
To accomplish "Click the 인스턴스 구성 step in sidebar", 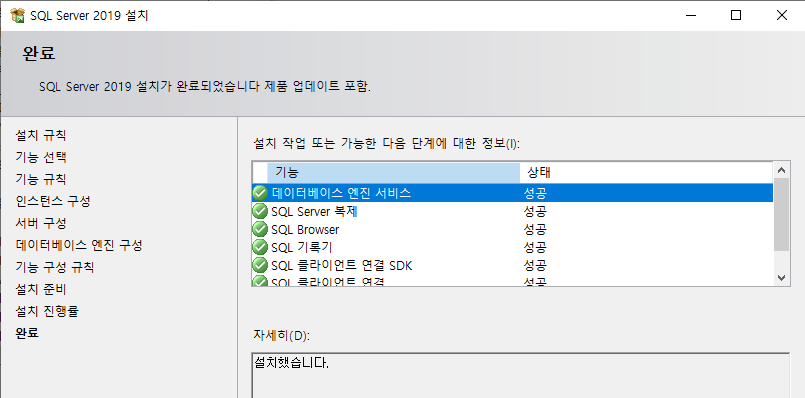I will click(53, 201).
